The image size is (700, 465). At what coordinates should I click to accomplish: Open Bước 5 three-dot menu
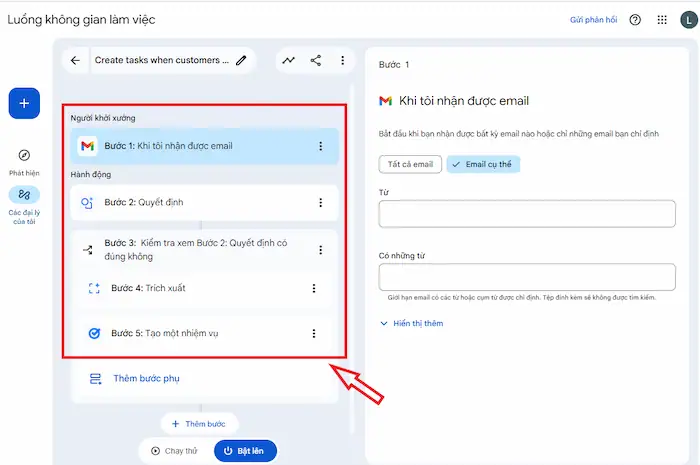tap(314, 333)
